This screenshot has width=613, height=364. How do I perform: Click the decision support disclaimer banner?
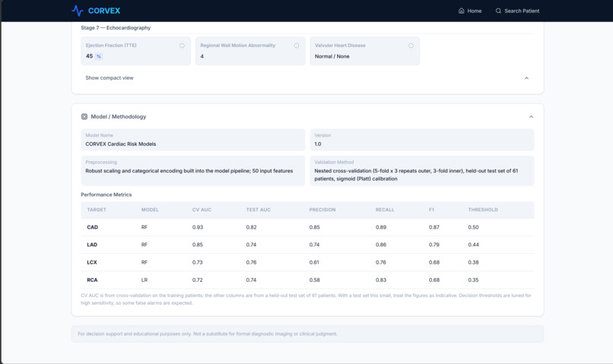pyautogui.click(x=307, y=334)
